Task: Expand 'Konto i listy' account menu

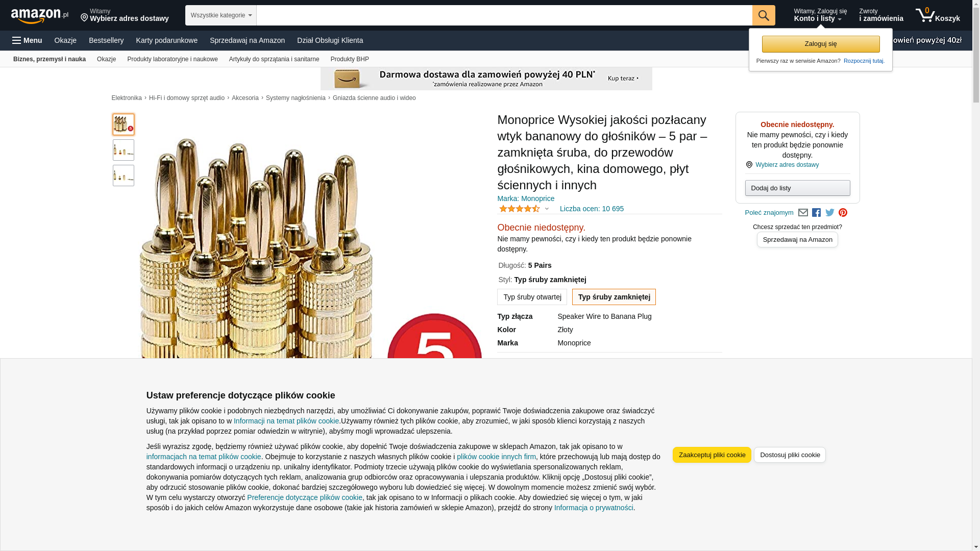Action: pos(820,15)
